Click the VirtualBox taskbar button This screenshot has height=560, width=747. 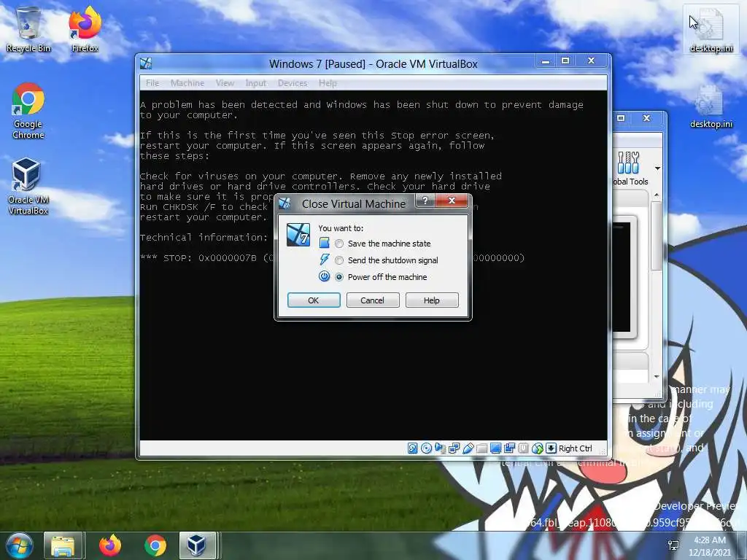tap(197, 545)
